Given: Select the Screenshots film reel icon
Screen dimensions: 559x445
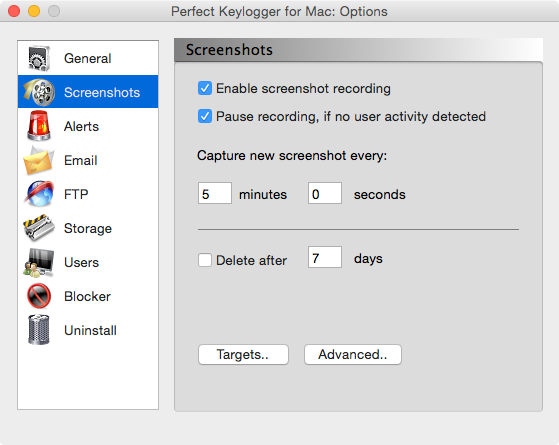Looking at the screenshot, I should point(39,92).
